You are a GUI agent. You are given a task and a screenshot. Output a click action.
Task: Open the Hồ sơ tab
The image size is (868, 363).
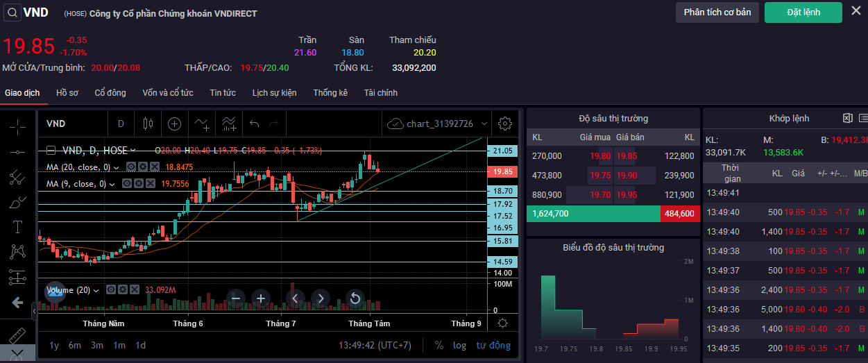(67, 93)
